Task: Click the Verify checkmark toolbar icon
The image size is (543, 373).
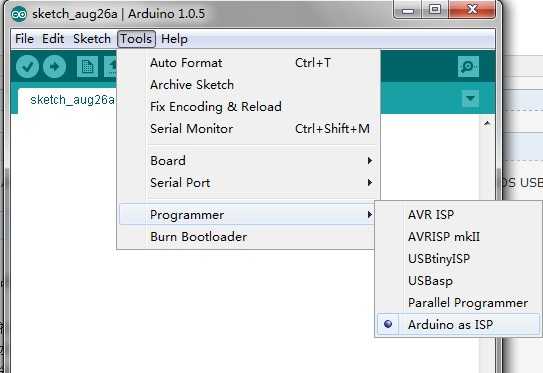Action: (27, 66)
